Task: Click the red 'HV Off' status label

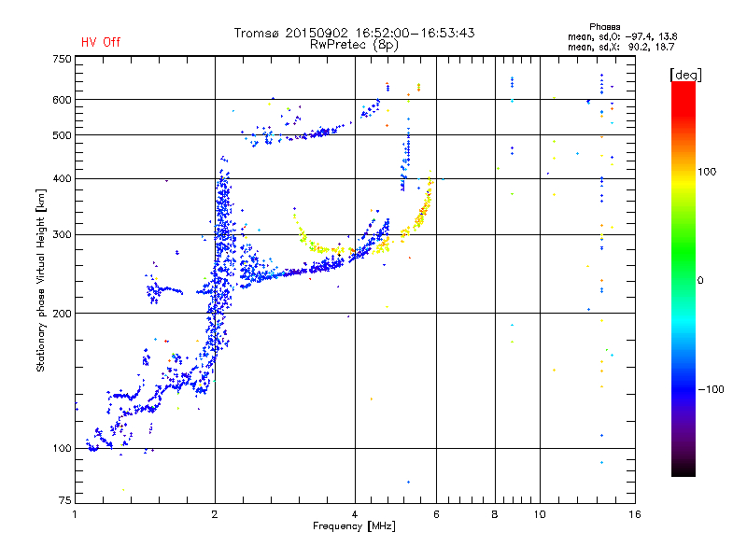Action: 101,42
